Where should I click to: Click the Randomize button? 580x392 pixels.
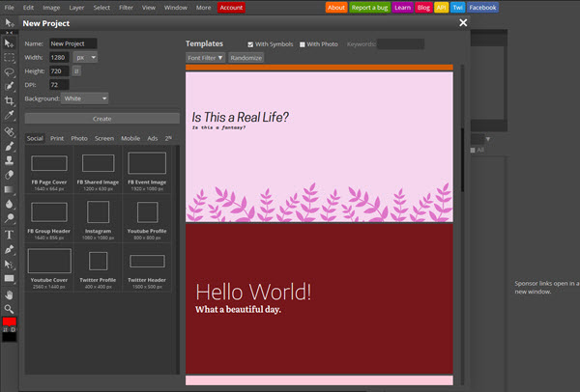point(246,58)
